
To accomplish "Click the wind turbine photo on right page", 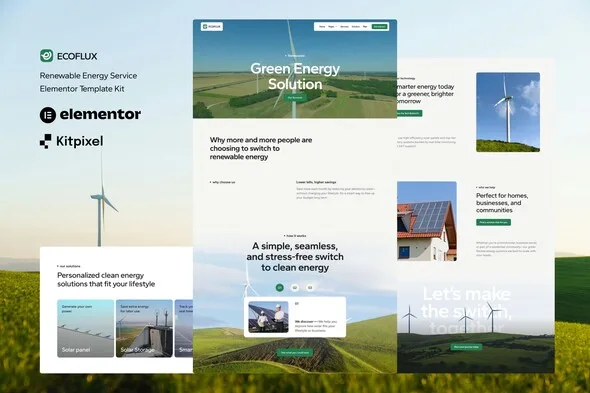I will pyautogui.click(x=508, y=112).
